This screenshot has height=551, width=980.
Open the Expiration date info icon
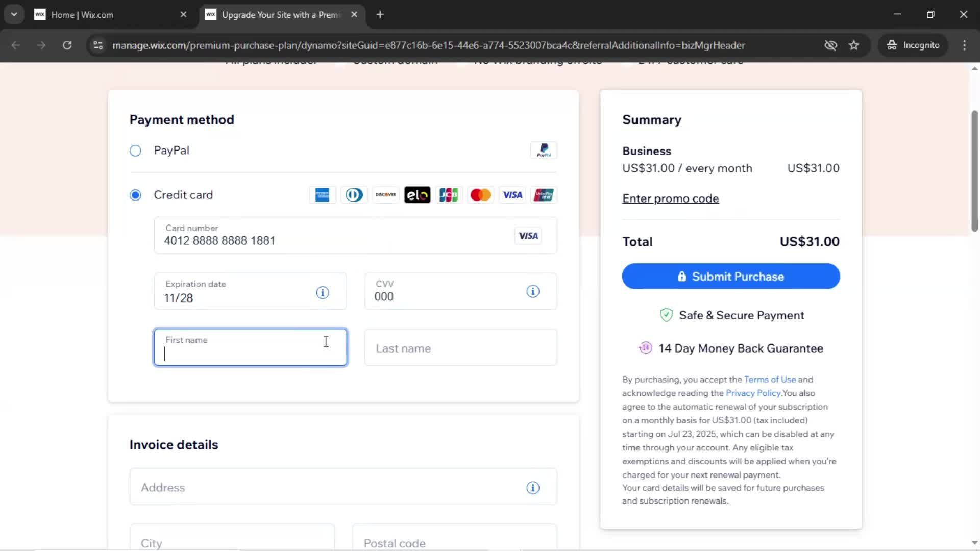(x=323, y=292)
